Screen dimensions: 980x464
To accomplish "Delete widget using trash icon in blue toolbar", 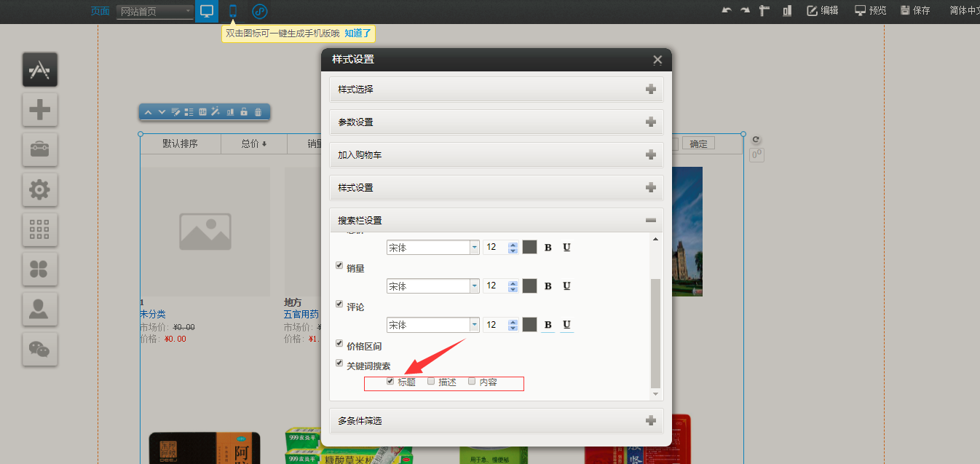I will pyautogui.click(x=258, y=112).
